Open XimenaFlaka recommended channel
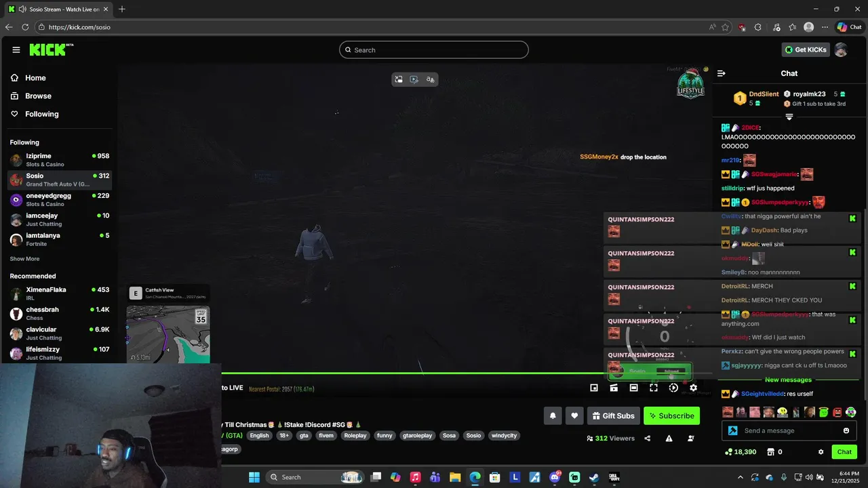The height and width of the screenshot is (488, 868). (x=60, y=293)
